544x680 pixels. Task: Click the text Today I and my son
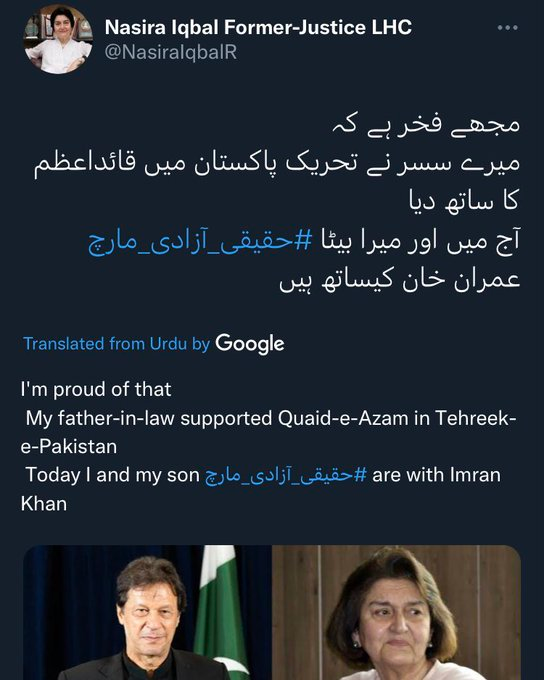pos(112,475)
